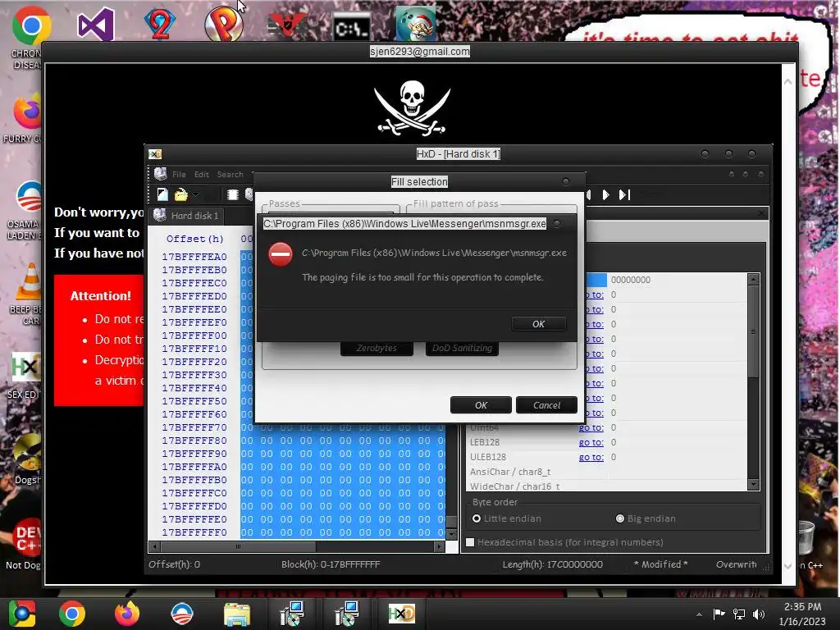Viewport: 840px width, 630px height.
Task: Go to next sector with play arrow
Action: tap(605, 194)
